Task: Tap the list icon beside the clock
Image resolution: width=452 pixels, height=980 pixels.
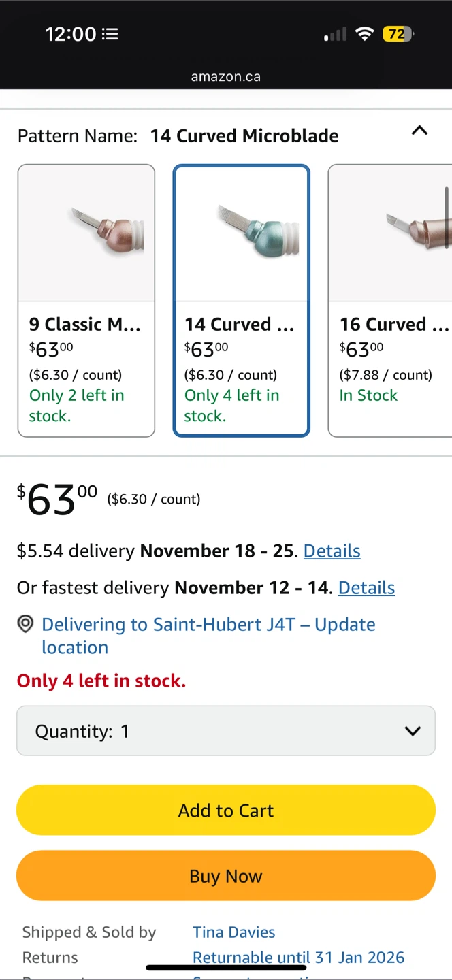Action: [x=110, y=34]
